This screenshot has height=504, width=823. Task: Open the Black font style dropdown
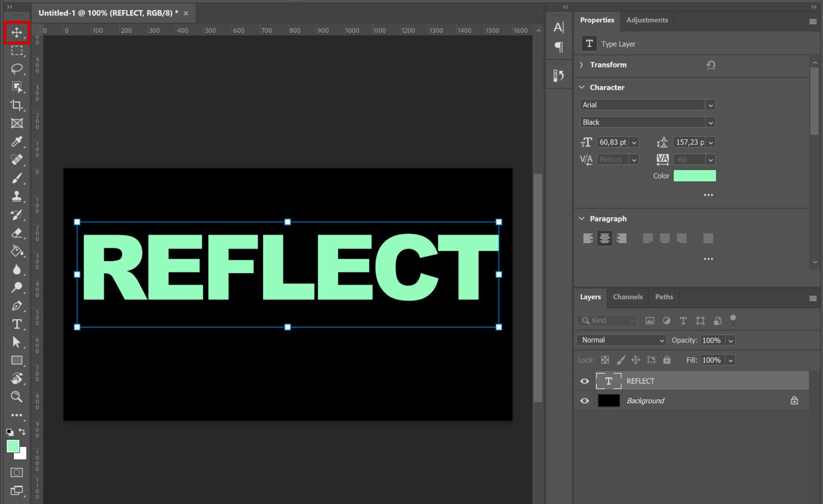tap(710, 122)
